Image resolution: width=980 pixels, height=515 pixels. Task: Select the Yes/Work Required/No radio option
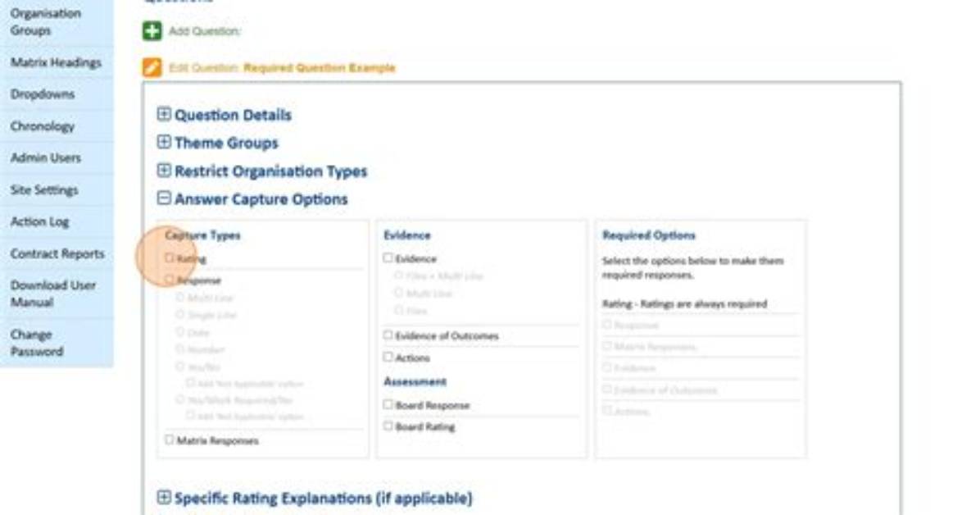pyautogui.click(x=180, y=399)
